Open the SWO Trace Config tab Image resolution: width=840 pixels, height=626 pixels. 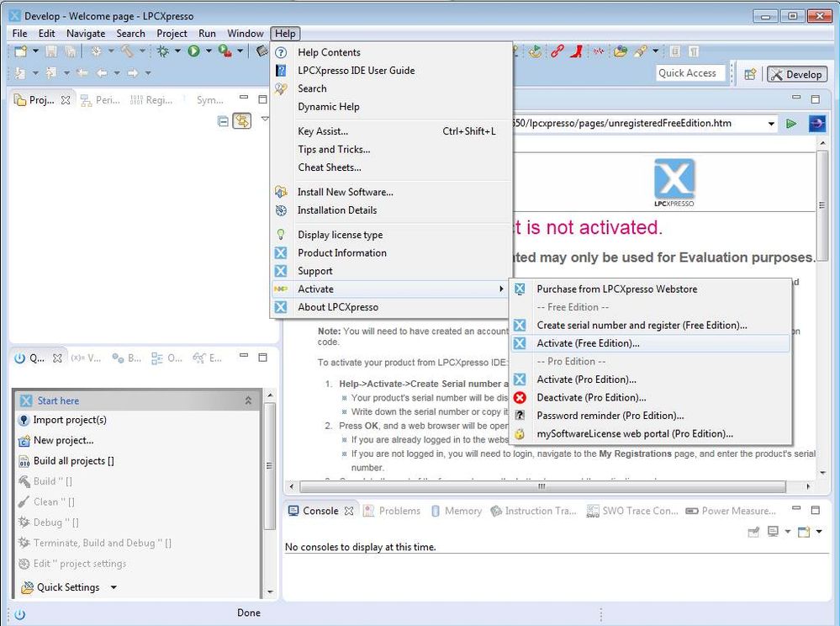coord(632,511)
